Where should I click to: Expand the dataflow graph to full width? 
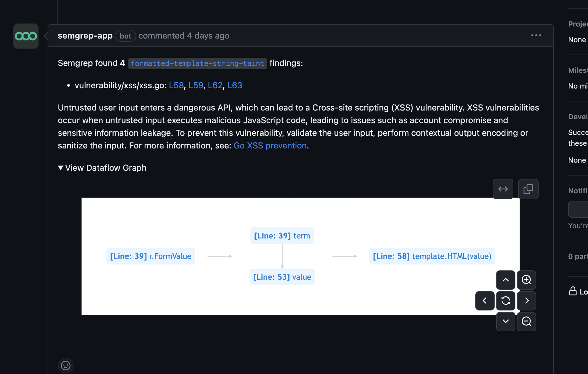503,189
